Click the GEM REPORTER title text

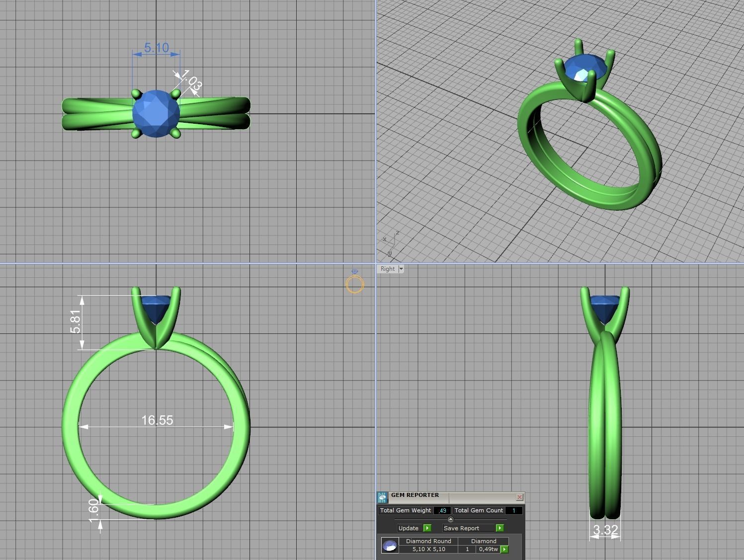pyautogui.click(x=415, y=495)
